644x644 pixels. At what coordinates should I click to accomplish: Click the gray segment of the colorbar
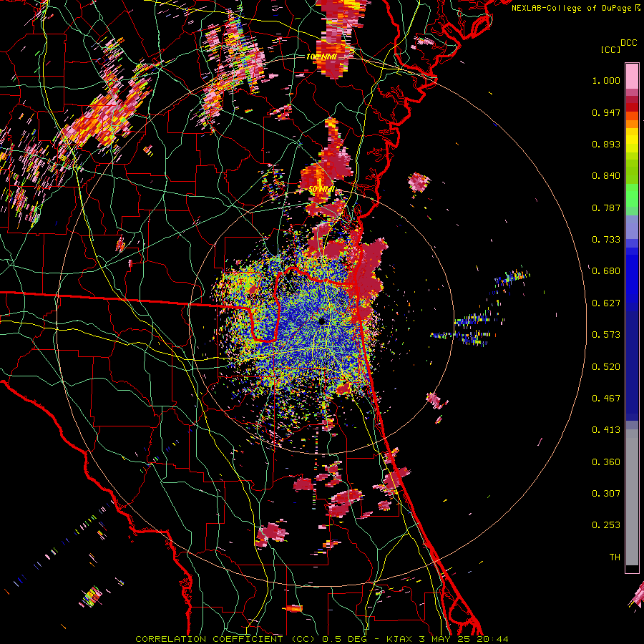coord(632,497)
